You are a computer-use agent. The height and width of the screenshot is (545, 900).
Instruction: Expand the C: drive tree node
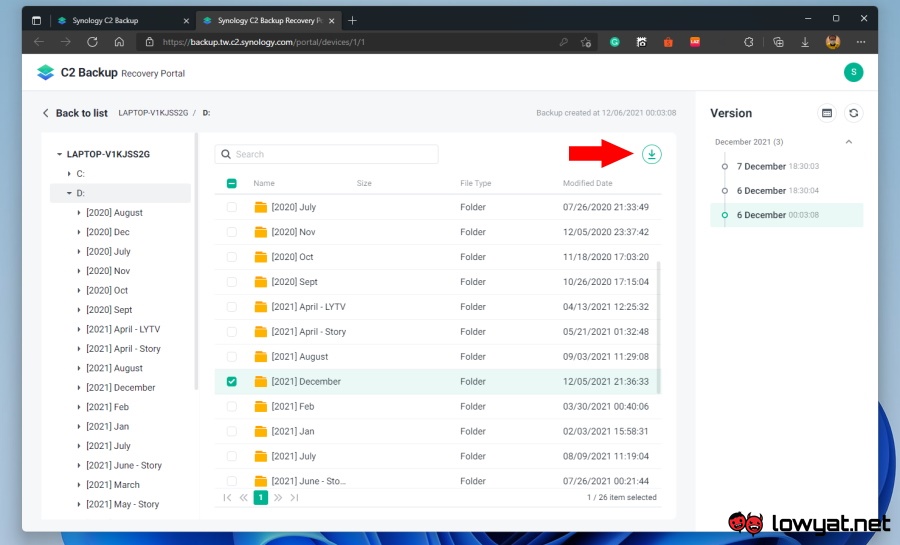[68, 174]
